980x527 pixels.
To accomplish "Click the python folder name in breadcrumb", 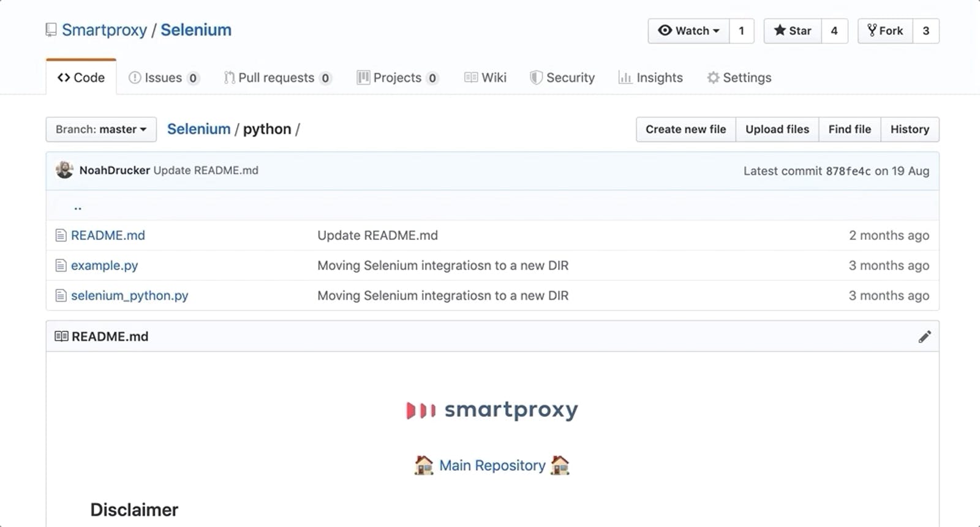I will tap(267, 129).
